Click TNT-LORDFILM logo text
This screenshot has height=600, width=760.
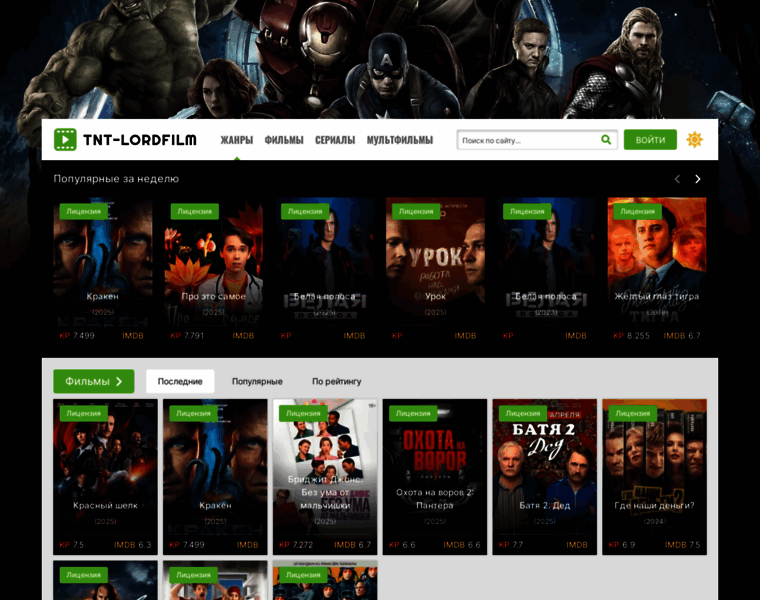(140, 140)
